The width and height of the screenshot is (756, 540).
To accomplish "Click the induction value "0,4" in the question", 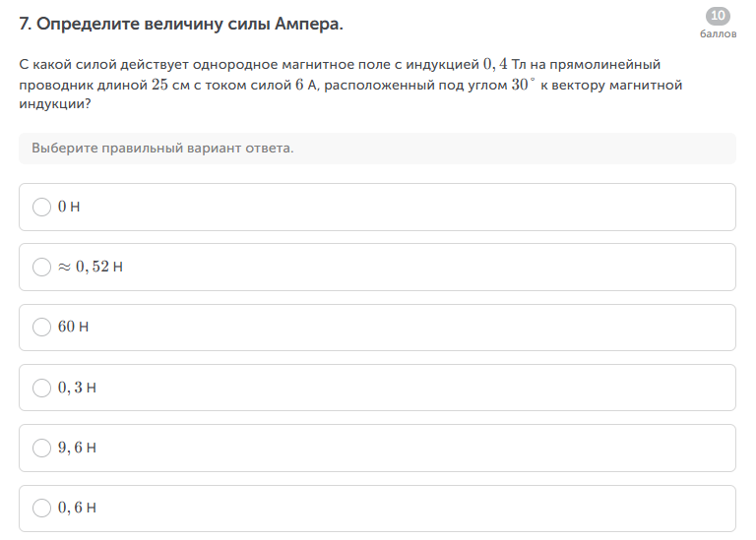I will pos(495,64).
